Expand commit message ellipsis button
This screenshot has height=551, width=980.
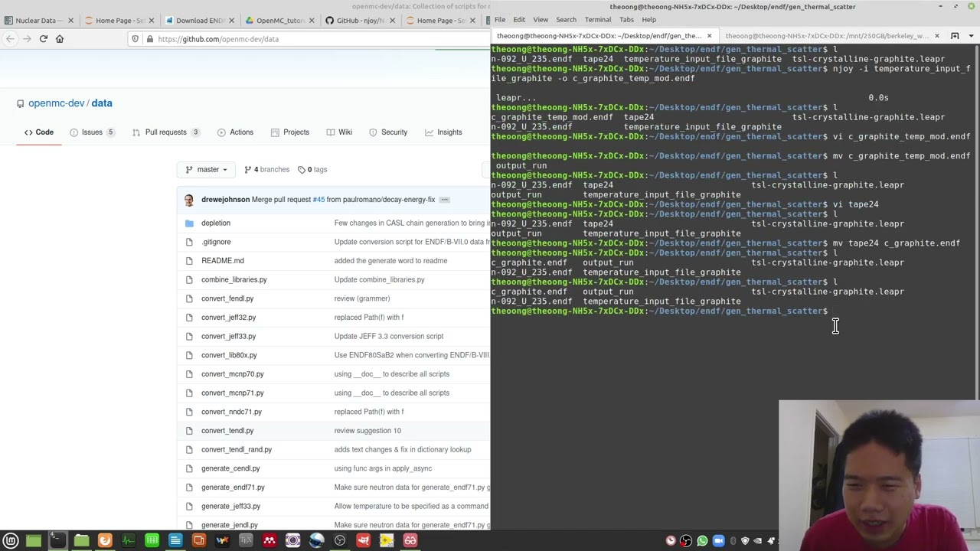point(444,200)
